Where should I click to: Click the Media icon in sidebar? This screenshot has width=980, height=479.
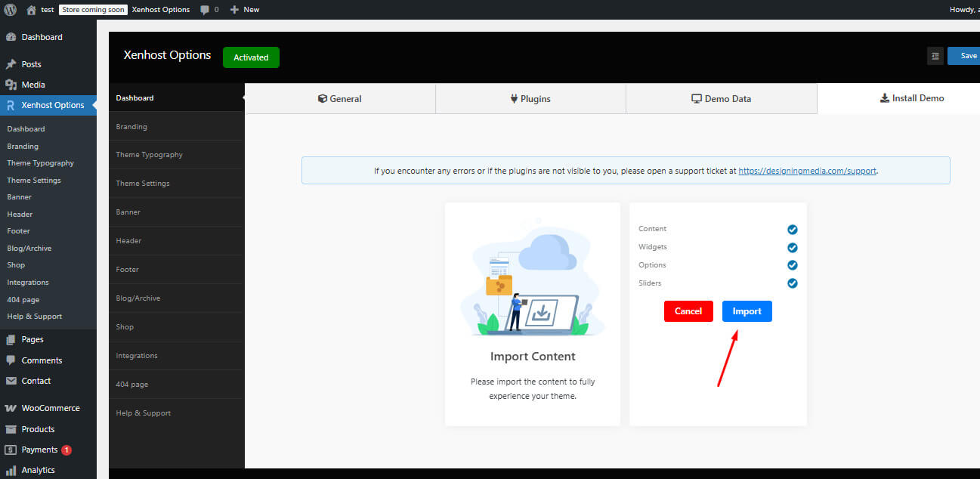11,85
